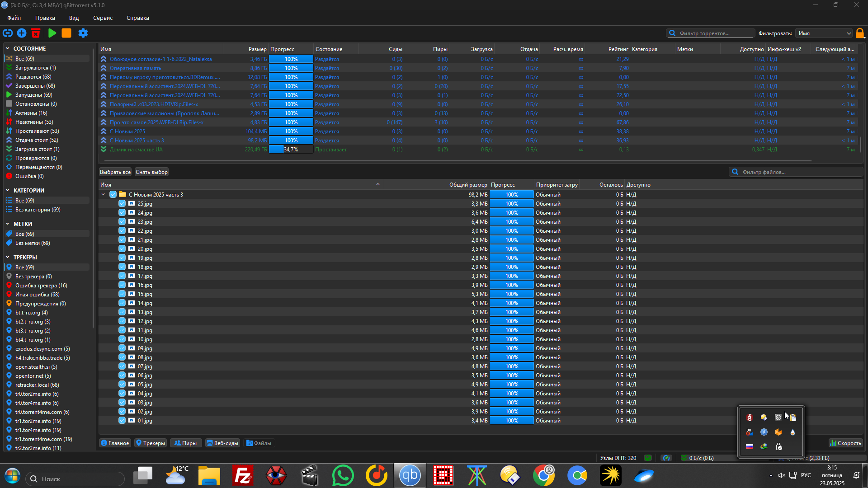868x488 pixels.
Task: Click the Russian flag icon in tray popup
Action: coord(750,446)
